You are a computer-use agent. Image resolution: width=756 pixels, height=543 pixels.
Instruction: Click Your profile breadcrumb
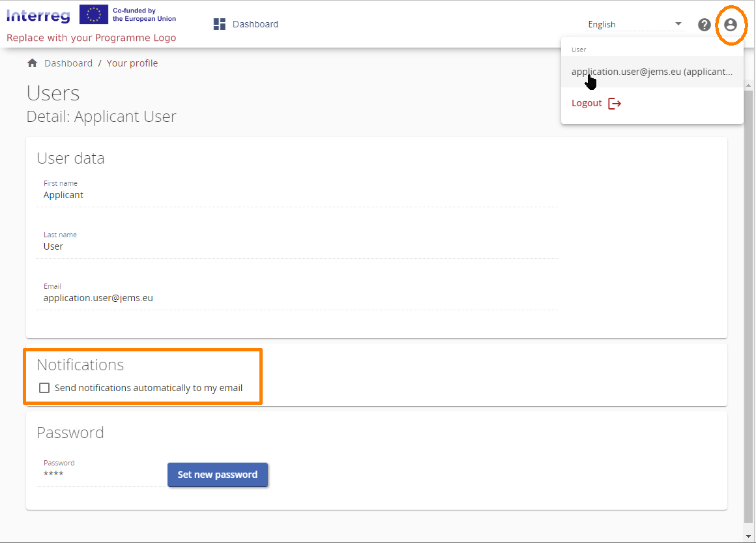pos(132,63)
